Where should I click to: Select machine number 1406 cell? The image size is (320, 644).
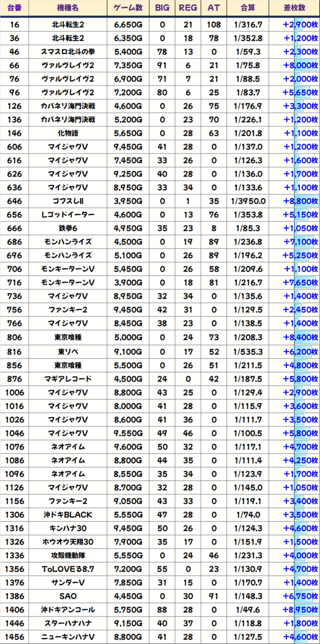pyautogui.click(x=14, y=610)
